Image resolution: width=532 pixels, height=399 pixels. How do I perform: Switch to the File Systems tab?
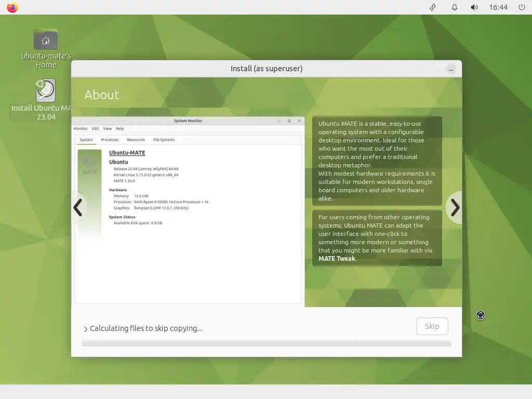[164, 140]
